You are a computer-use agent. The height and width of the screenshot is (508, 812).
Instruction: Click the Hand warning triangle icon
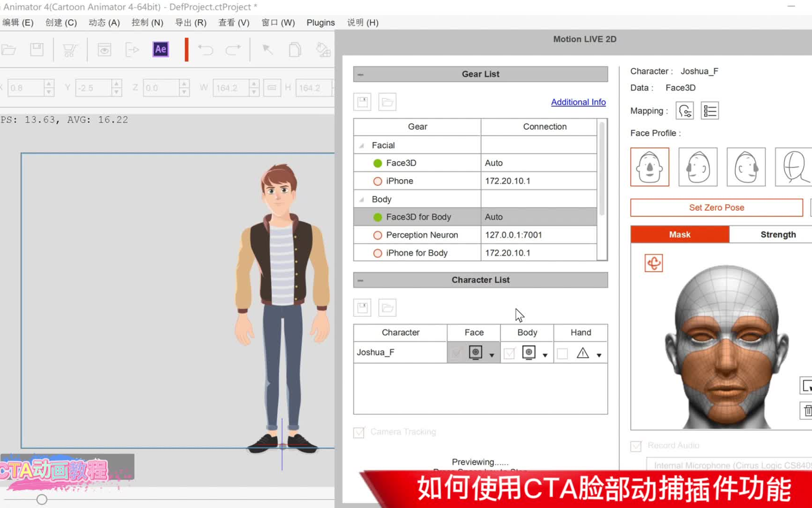583,353
